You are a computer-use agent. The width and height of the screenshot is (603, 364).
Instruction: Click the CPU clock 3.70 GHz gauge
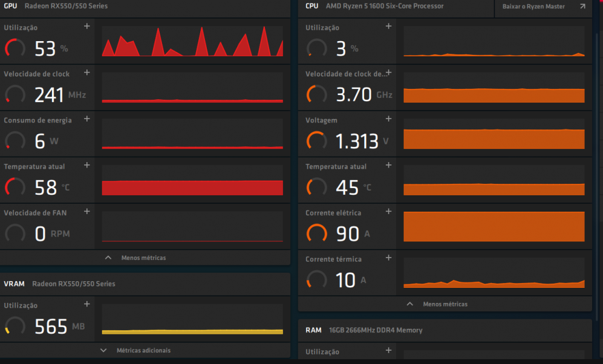[316, 94]
